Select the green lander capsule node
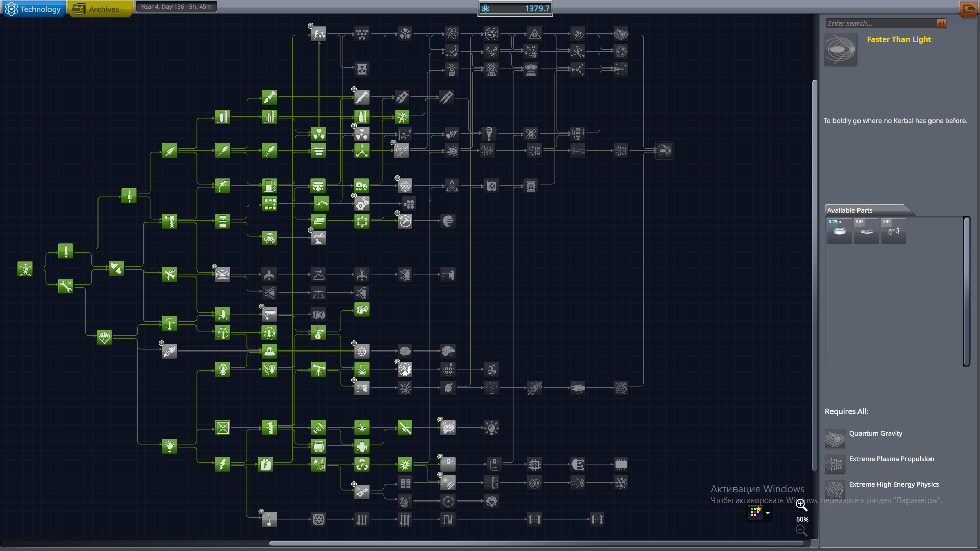The height and width of the screenshot is (551, 980). [269, 350]
